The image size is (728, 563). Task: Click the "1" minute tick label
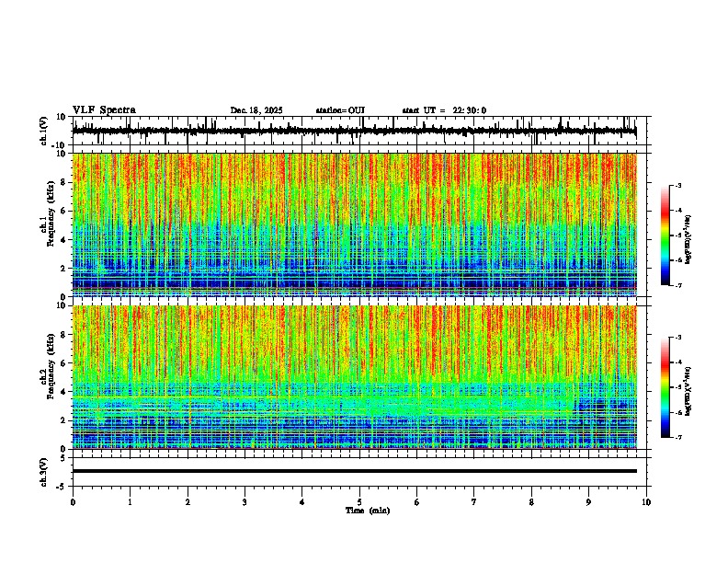pos(130,502)
